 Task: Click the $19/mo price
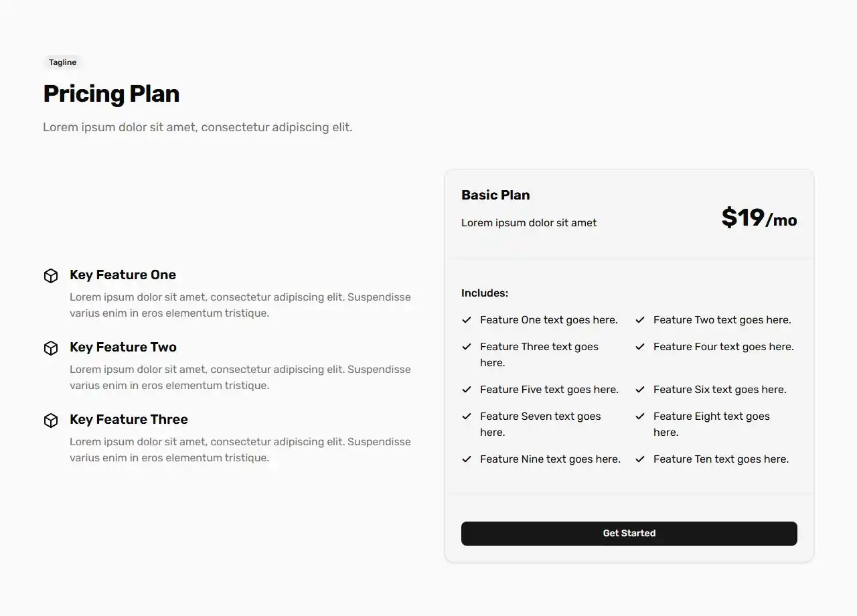(759, 218)
